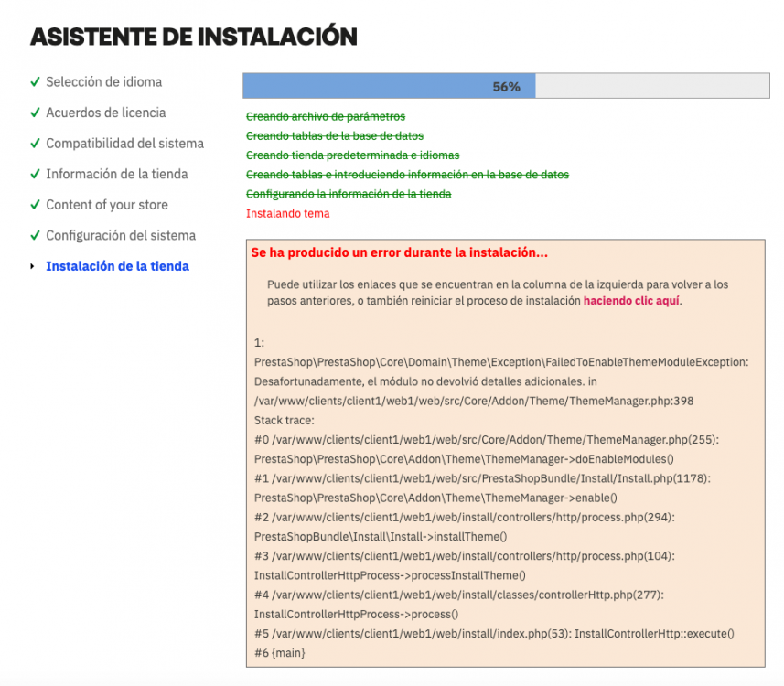Select the Selección de idioma step
784x686 pixels.
[104, 81]
